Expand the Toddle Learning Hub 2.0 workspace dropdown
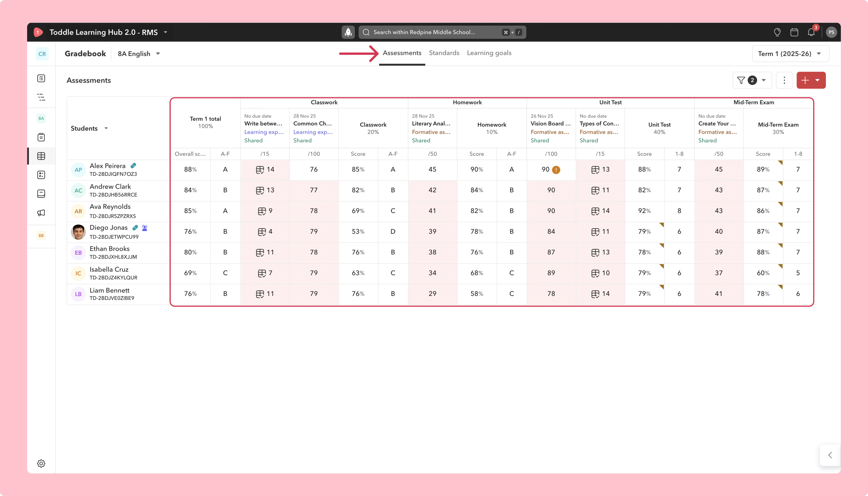 point(166,32)
